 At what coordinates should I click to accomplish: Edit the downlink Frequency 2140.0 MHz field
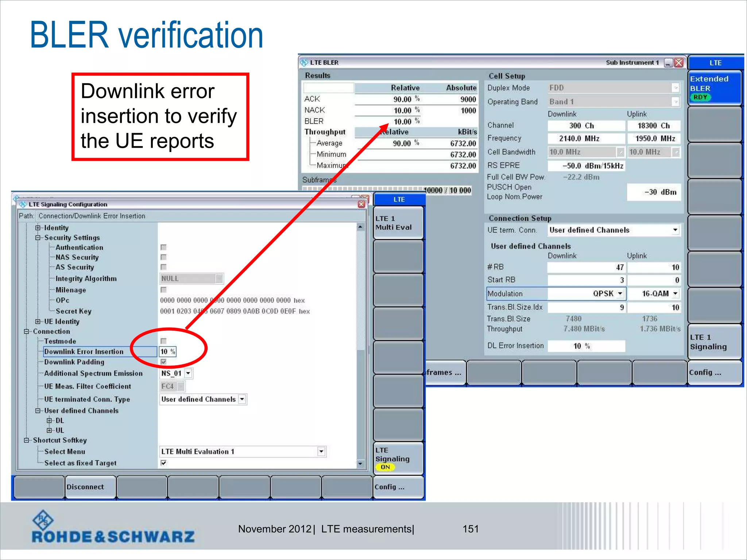coord(586,139)
